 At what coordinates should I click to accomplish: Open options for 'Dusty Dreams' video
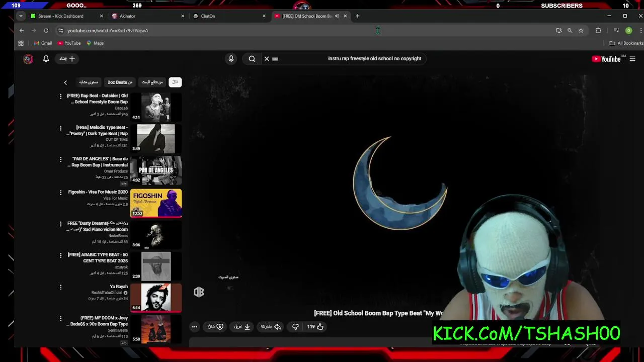pos(61,224)
